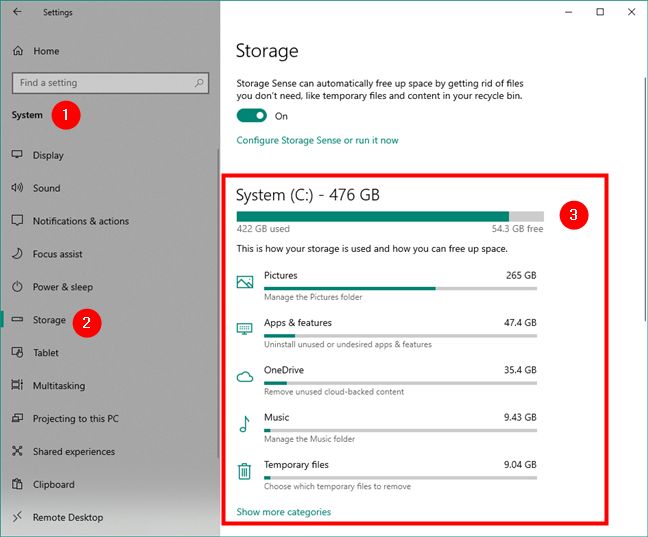The height and width of the screenshot is (537, 648).
Task: Go to Home in sidebar
Action: 46,51
